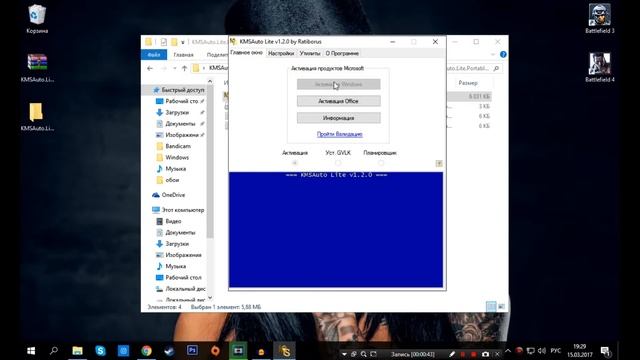This screenshot has height=360, width=640.
Task: Click the volume speaker icon in the tray
Action: tap(542, 351)
